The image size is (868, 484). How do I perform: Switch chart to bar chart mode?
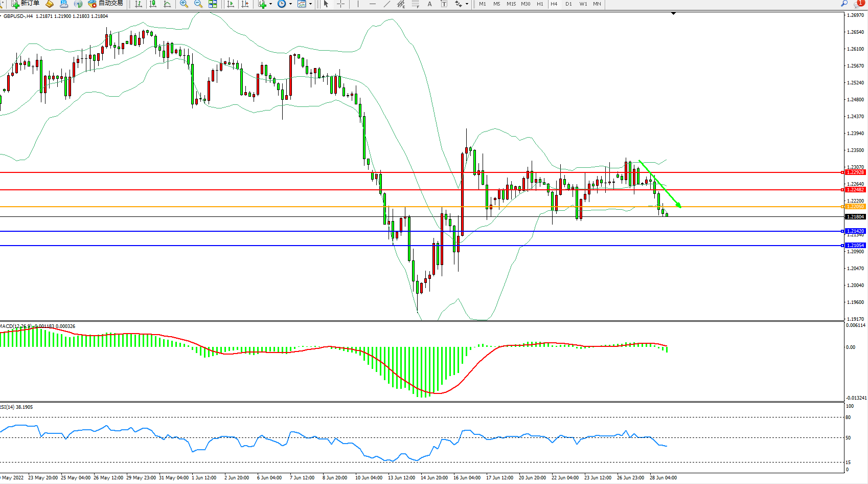pos(139,4)
